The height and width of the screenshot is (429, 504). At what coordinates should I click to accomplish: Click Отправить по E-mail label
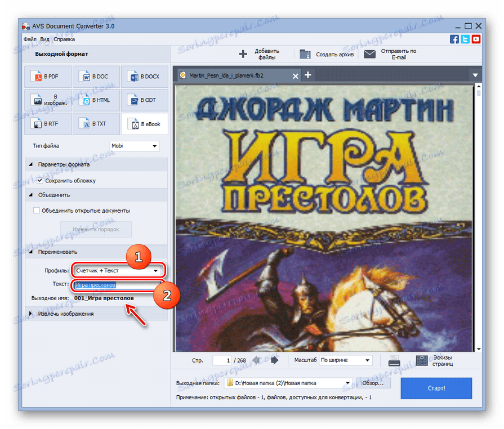point(399,54)
